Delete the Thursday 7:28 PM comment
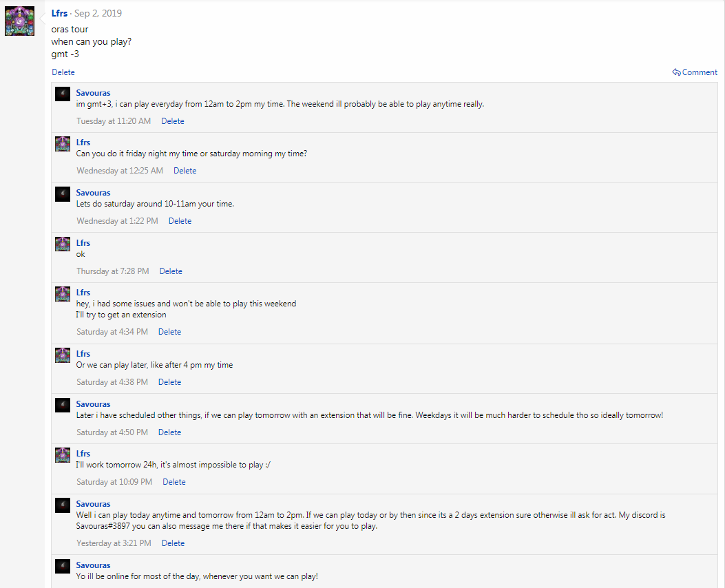This screenshot has width=725, height=588. 171,271
